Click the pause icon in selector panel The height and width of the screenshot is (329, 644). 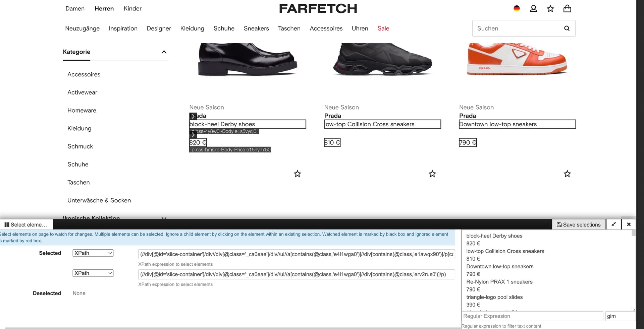7,225
